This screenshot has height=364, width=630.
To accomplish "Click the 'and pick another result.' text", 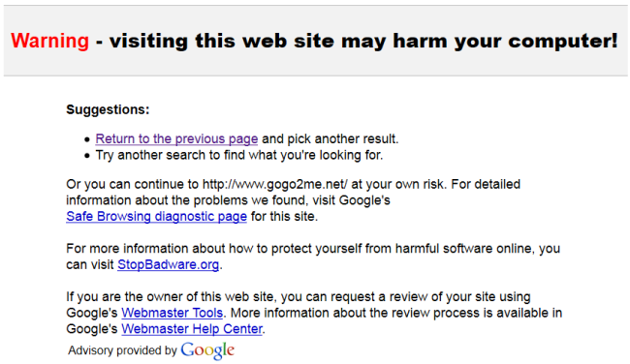I will click(x=331, y=138).
